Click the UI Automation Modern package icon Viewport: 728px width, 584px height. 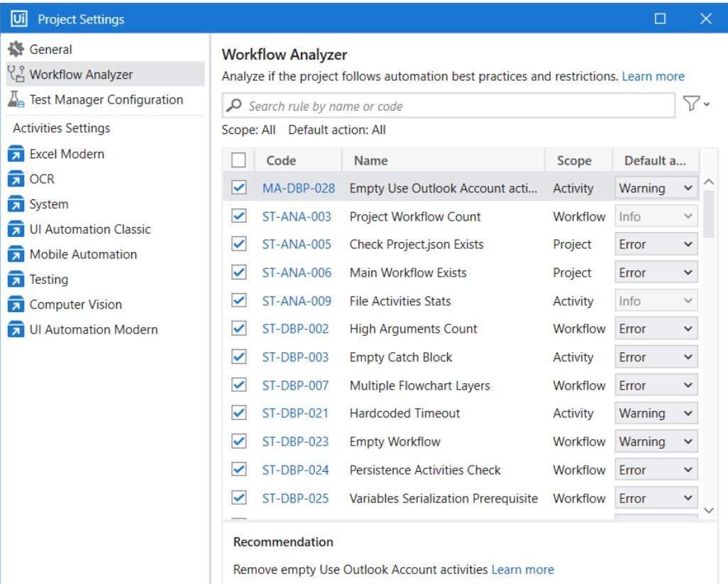[16, 329]
